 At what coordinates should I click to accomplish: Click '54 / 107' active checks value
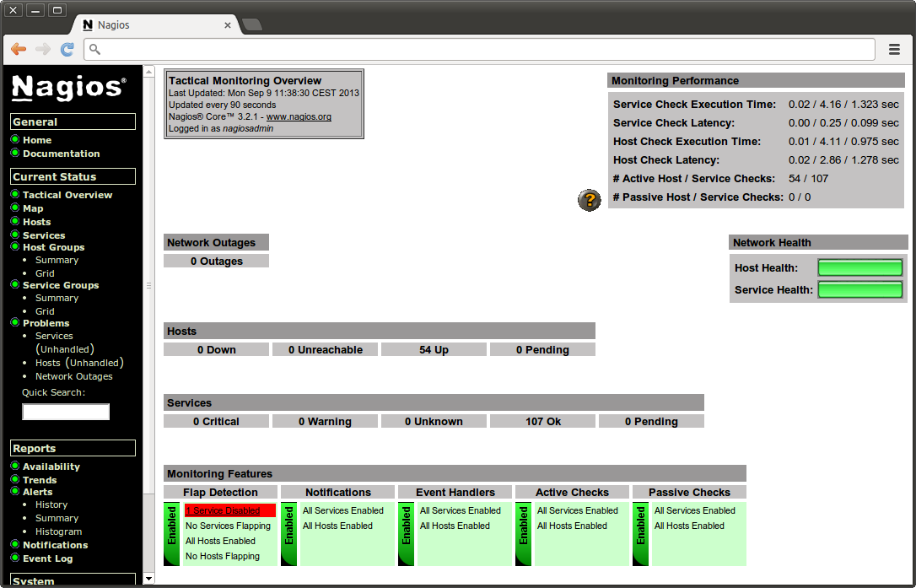[x=809, y=179]
